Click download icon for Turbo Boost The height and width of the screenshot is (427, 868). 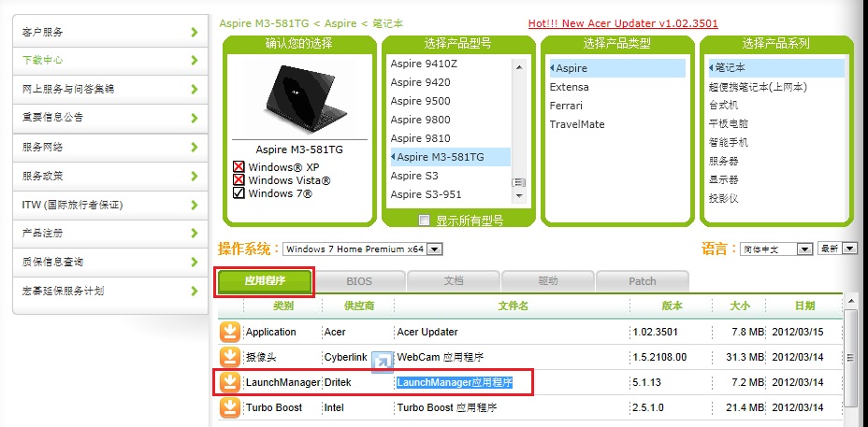(230, 407)
